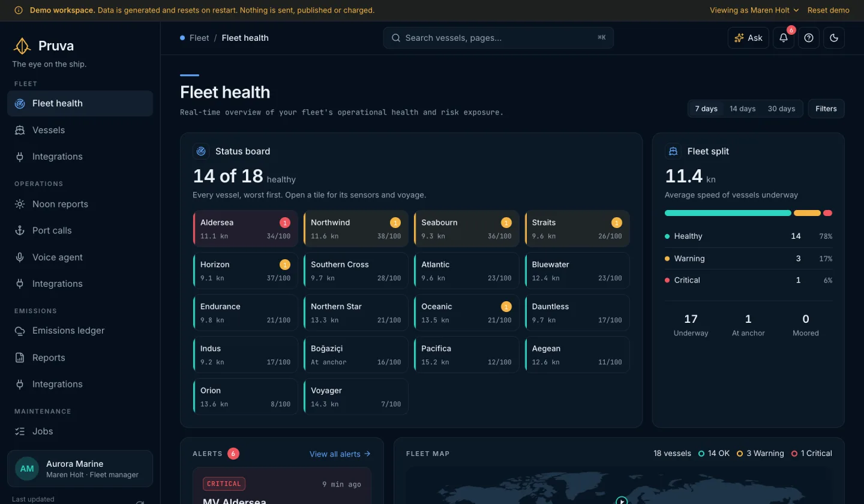This screenshot has width=864, height=504.
Task: Click the info icon in demo banner
Action: point(19,10)
